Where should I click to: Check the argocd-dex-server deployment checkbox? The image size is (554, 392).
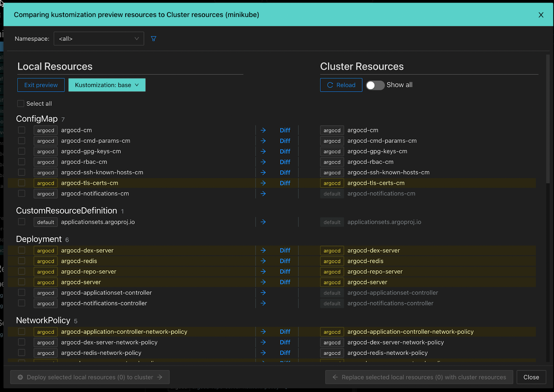pyautogui.click(x=21, y=250)
